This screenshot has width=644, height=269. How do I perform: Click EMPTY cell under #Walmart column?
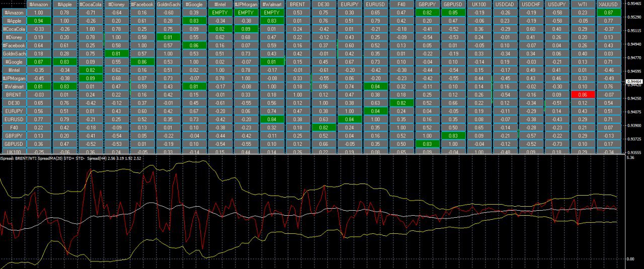pos(272,12)
